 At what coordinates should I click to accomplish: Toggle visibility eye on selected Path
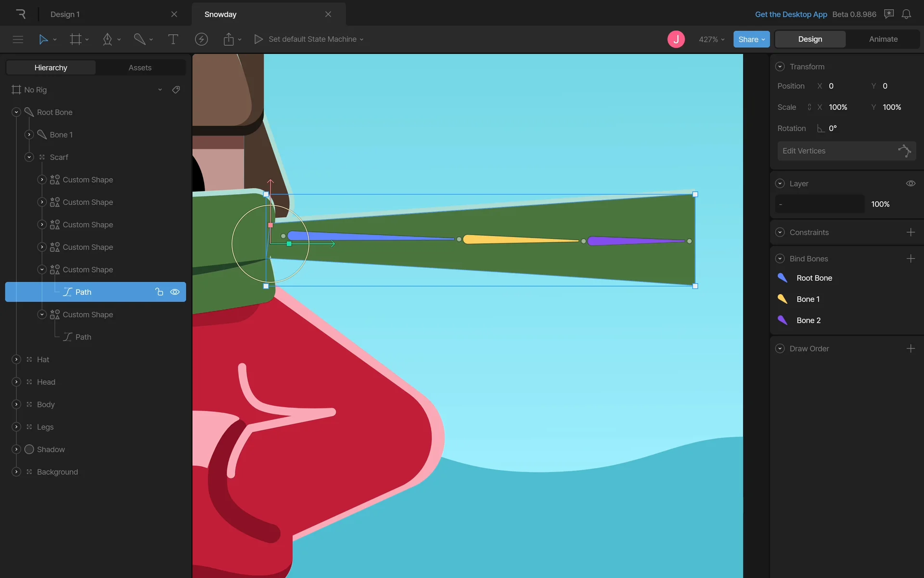click(175, 292)
